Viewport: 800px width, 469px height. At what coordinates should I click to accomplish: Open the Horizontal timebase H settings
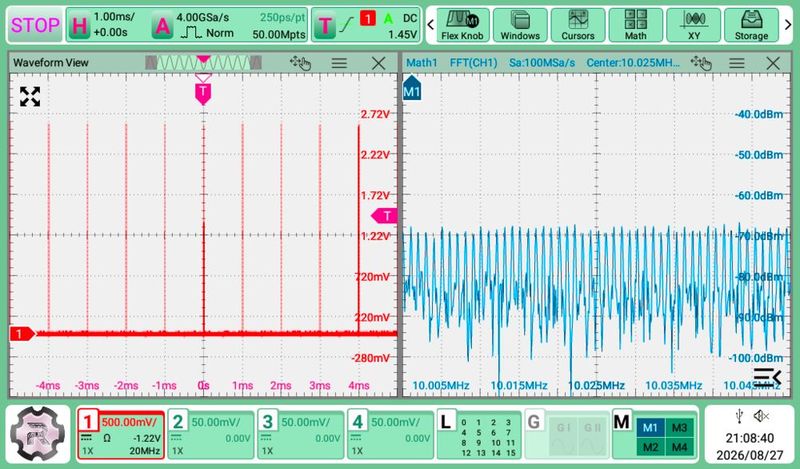[x=79, y=25]
